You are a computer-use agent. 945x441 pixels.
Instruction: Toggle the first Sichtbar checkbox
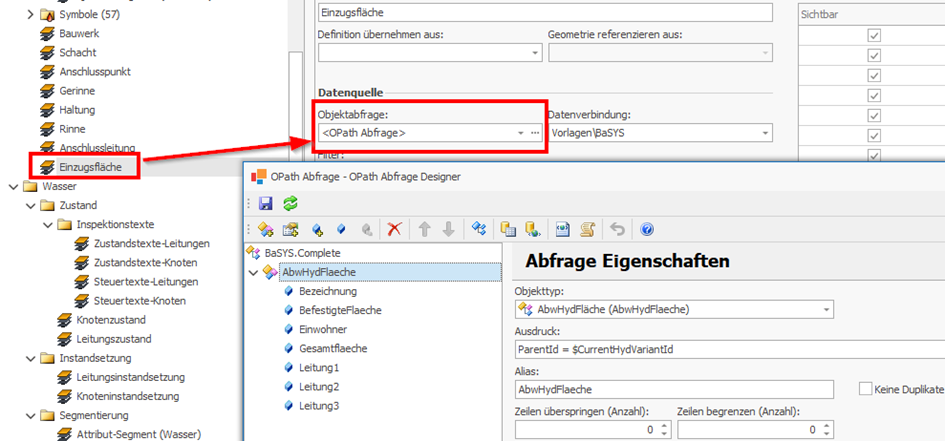tap(874, 35)
